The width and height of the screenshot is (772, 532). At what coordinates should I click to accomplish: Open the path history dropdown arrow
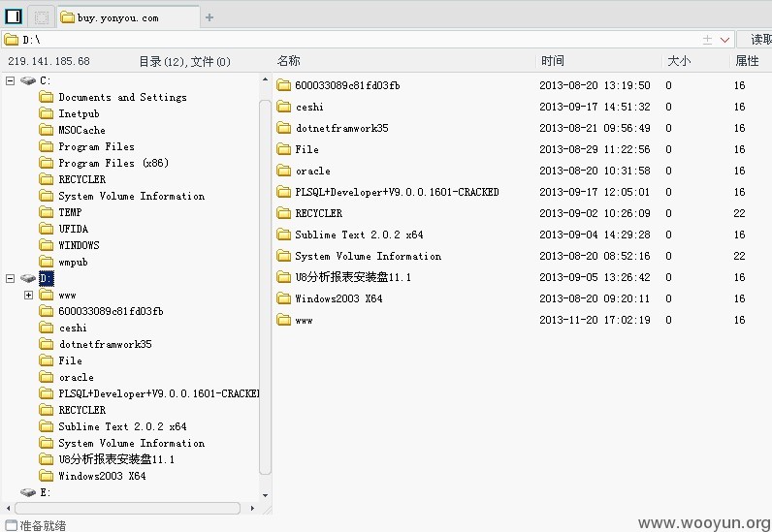[x=724, y=40]
